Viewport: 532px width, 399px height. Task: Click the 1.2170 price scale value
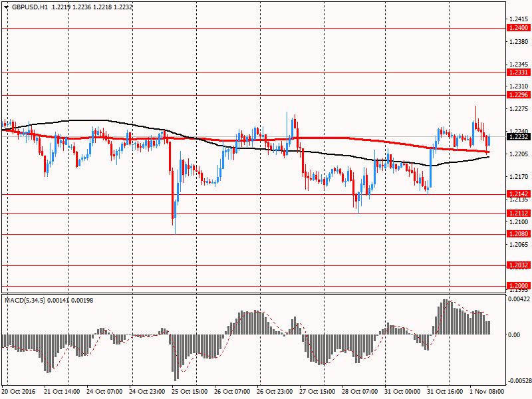click(519, 176)
